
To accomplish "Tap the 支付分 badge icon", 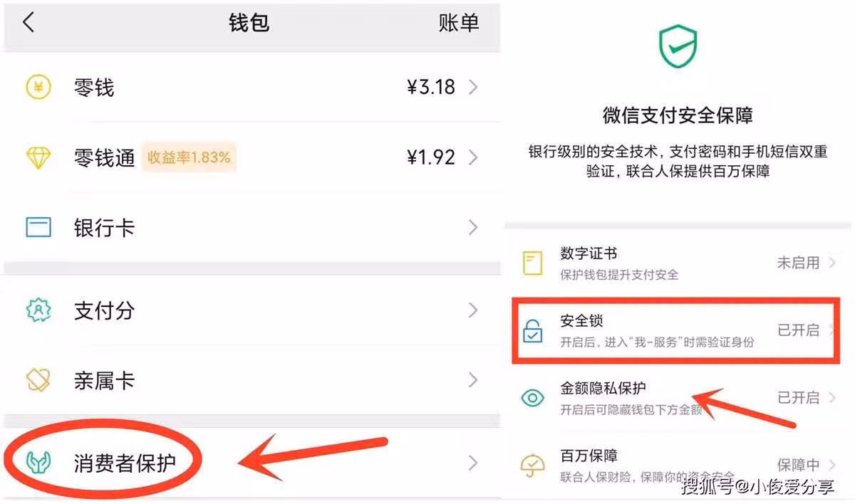I will point(38,311).
